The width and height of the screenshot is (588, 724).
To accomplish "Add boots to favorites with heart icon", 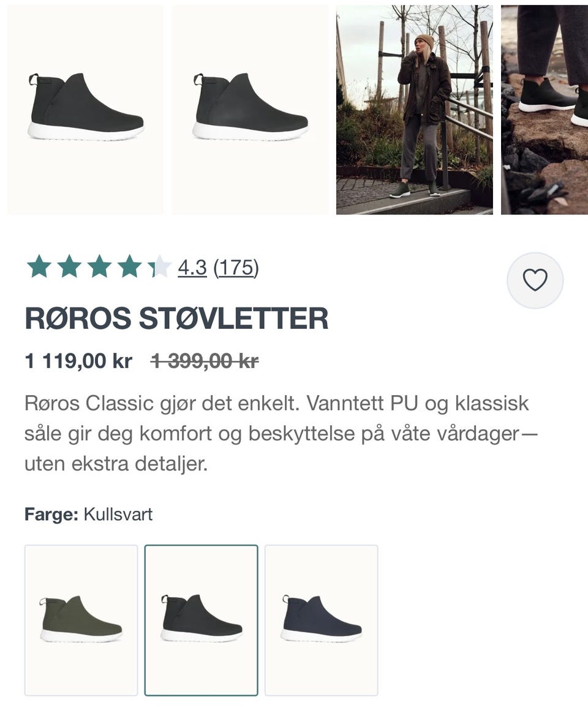I will tap(535, 280).
